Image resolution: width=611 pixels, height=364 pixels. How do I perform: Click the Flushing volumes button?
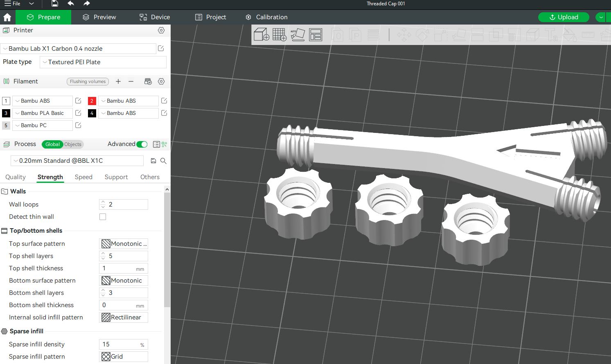(x=87, y=81)
